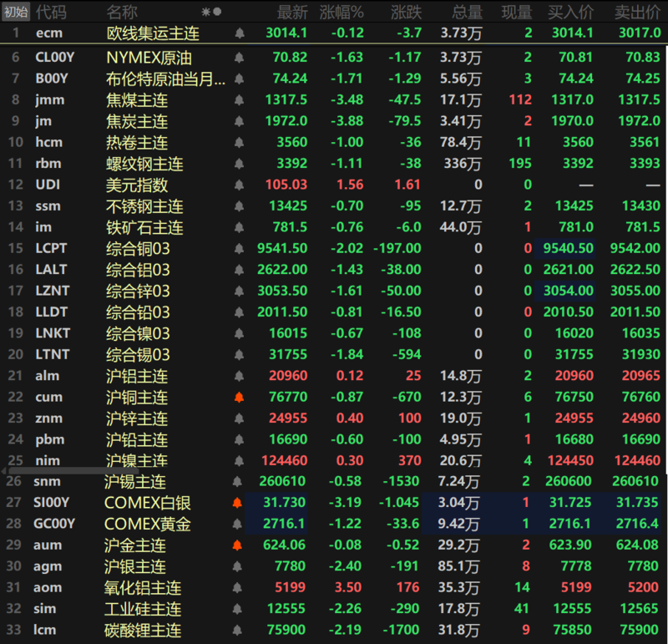
Task: Sort by 名称 column header
Action: [122, 12]
